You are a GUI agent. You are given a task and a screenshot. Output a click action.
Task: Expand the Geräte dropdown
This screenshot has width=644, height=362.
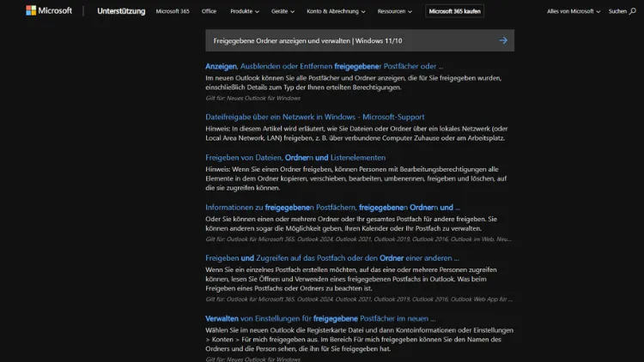[x=283, y=11]
